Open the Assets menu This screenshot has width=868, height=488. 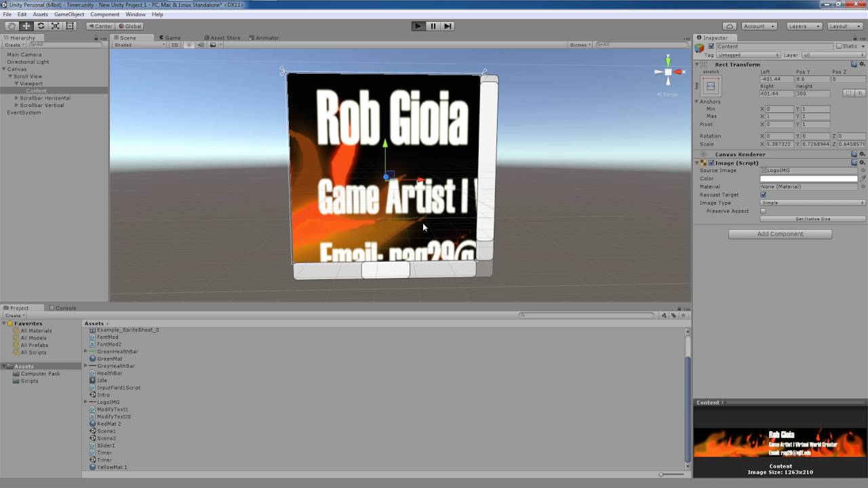click(x=40, y=14)
